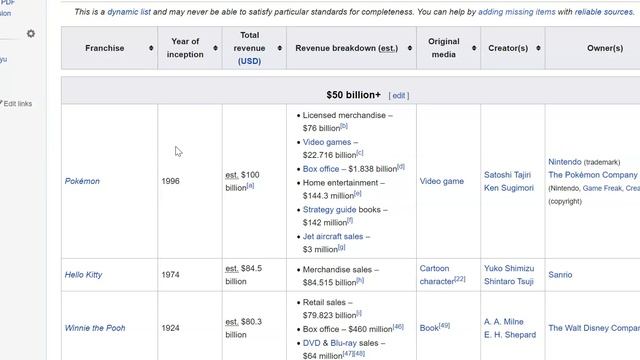
Task: Click reference [49] after Book
Action: [444, 326]
